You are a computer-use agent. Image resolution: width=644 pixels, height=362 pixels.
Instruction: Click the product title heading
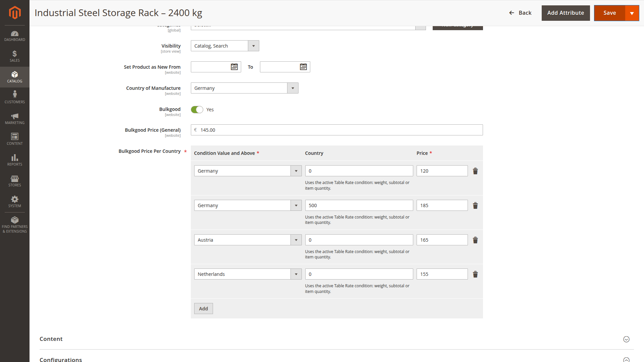pos(118,13)
